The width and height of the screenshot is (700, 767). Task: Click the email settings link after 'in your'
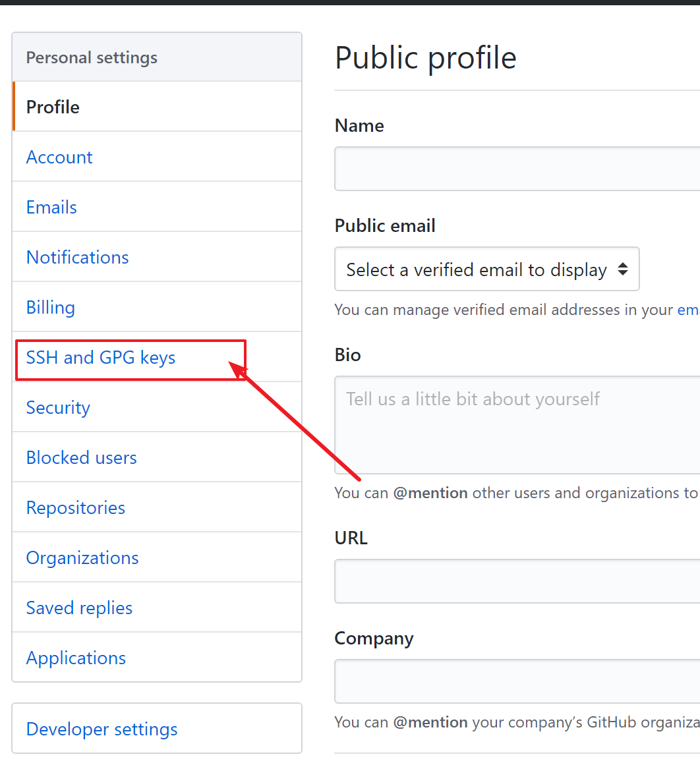tap(689, 310)
